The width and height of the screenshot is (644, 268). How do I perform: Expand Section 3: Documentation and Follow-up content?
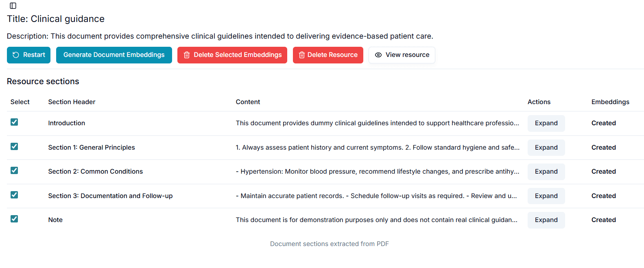tap(546, 196)
